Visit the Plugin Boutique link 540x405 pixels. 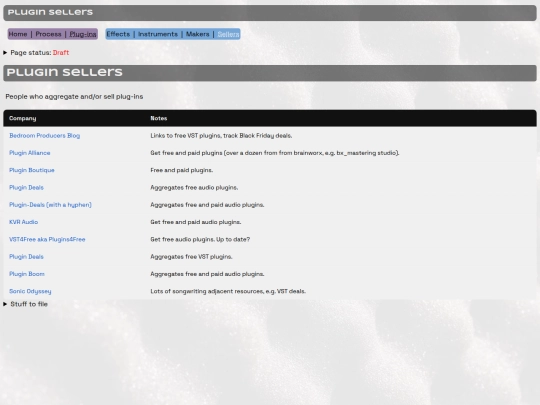pyautogui.click(x=32, y=170)
